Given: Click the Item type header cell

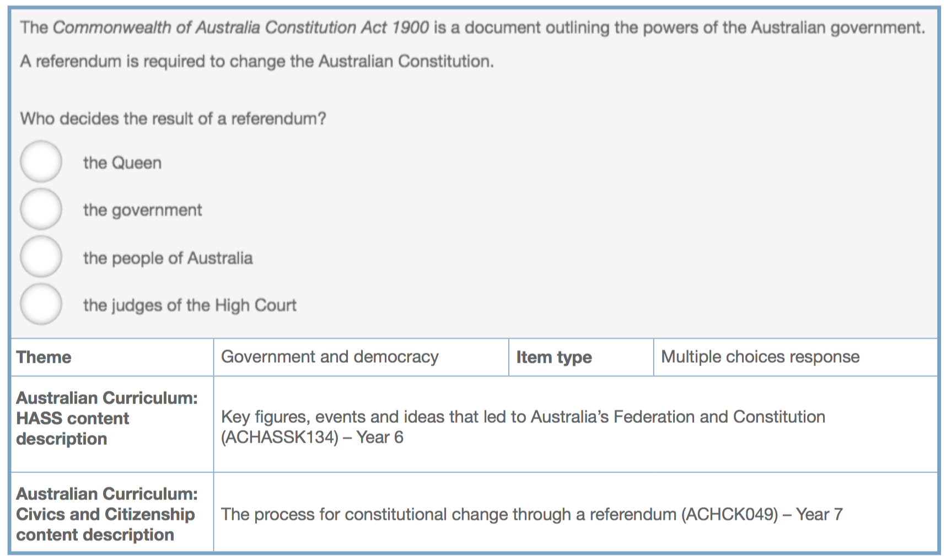Looking at the screenshot, I should pyautogui.click(x=581, y=357).
